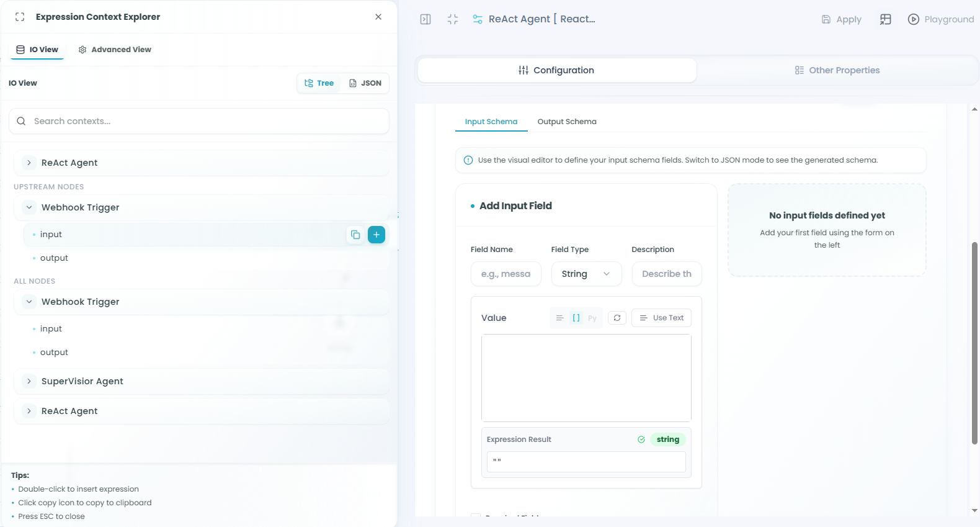Click the Use Text button
The height and width of the screenshot is (527, 980).
[661, 318]
